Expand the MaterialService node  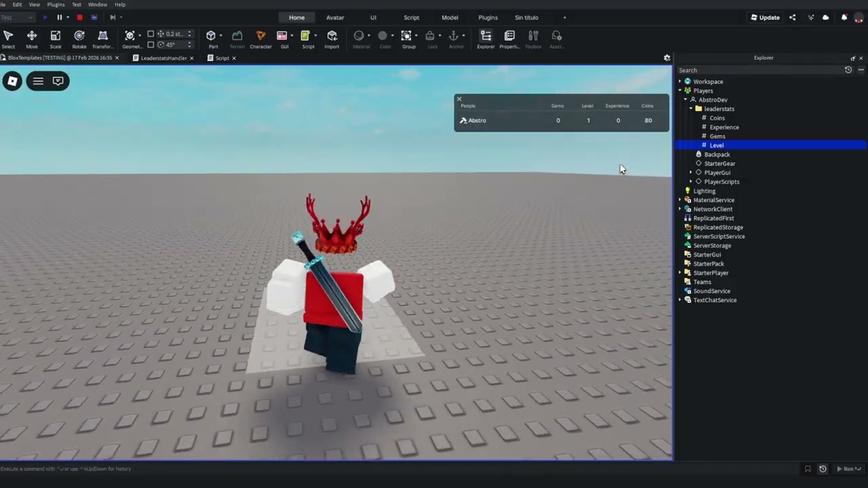679,200
